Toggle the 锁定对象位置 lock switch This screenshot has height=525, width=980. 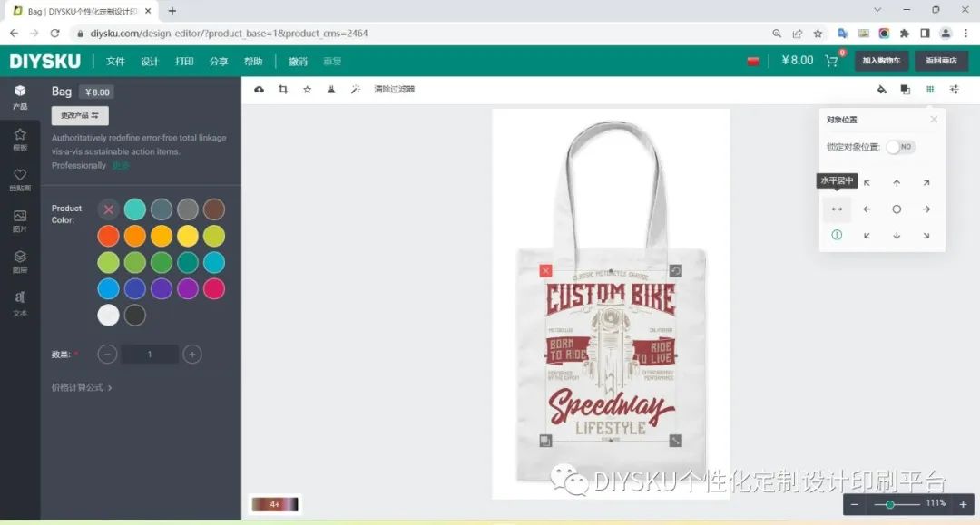click(x=901, y=147)
